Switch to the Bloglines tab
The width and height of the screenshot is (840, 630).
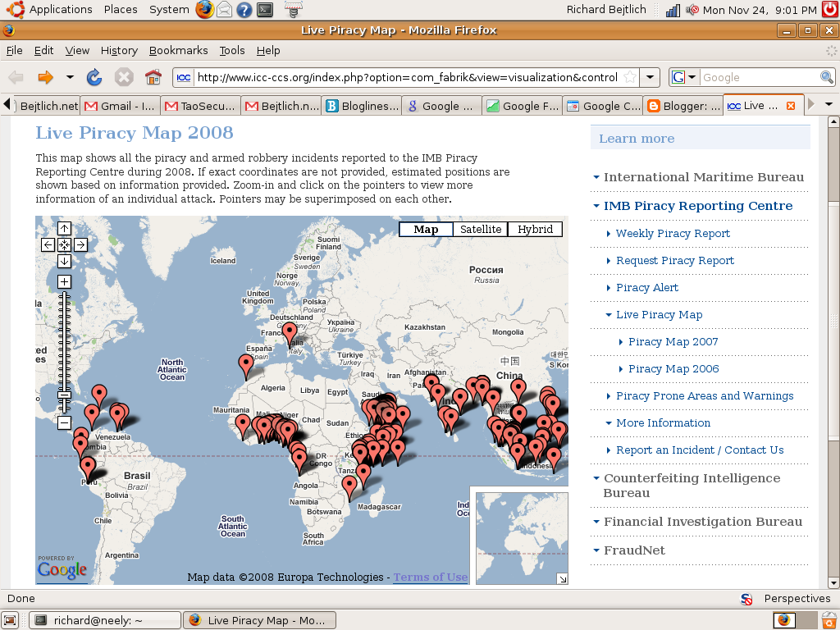[362, 106]
